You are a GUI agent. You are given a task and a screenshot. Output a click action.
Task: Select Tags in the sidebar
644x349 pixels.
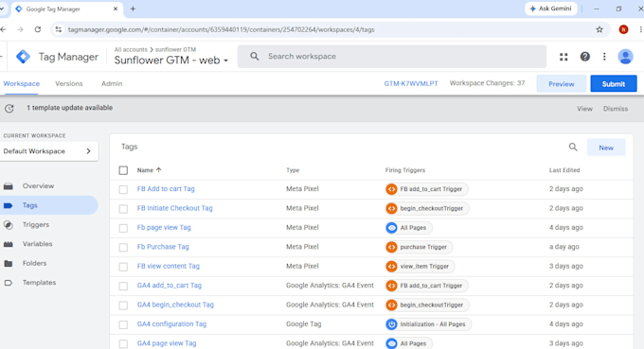49,205
